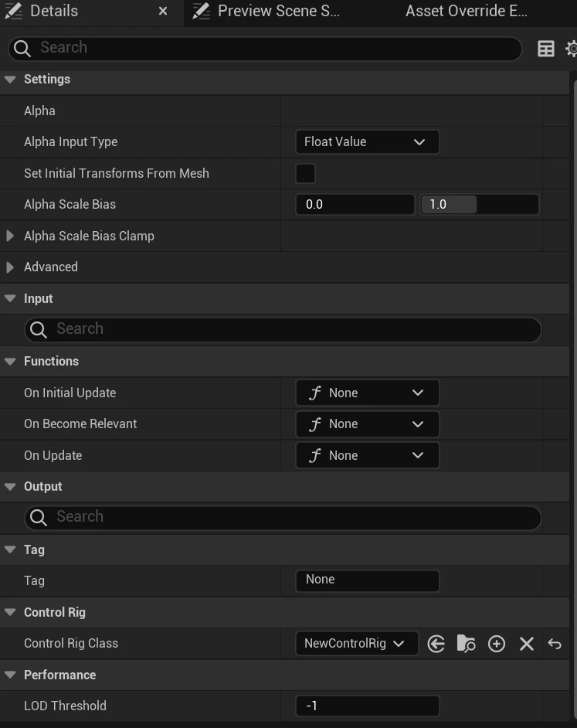Collapse the Control Rig section
This screenshot has height=728, width=577.
[x=10, y=612]
